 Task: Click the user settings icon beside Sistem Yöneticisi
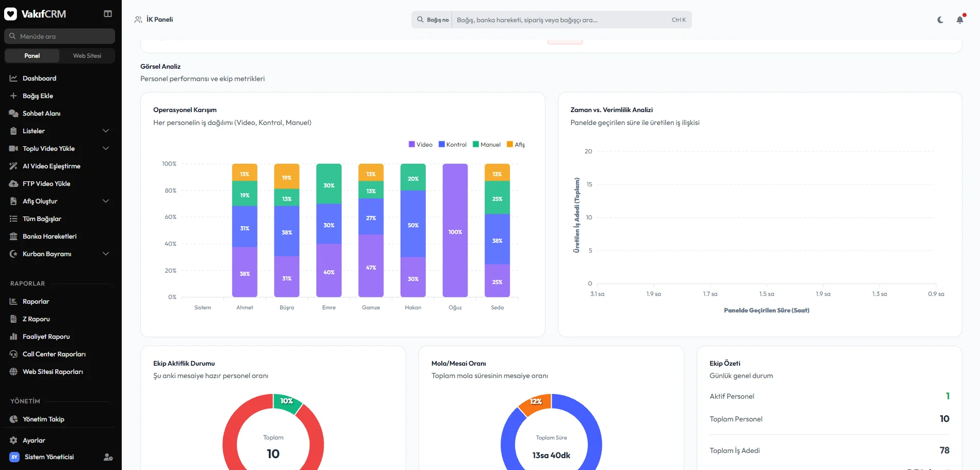click(x=108, y=457)
